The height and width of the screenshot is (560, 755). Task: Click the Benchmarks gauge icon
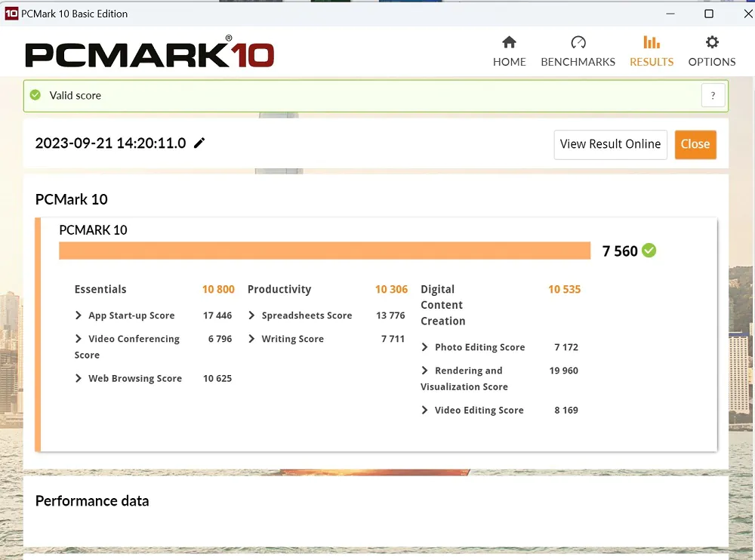click(578, 42)
